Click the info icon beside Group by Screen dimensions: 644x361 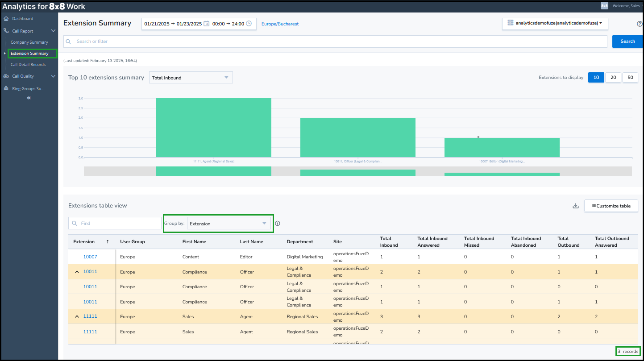coord(278,224)
